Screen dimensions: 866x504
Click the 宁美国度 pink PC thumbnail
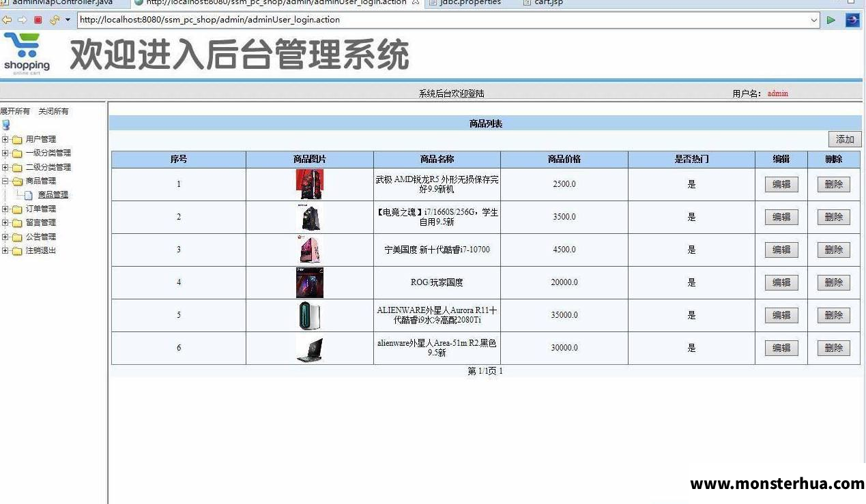[310, 250]
